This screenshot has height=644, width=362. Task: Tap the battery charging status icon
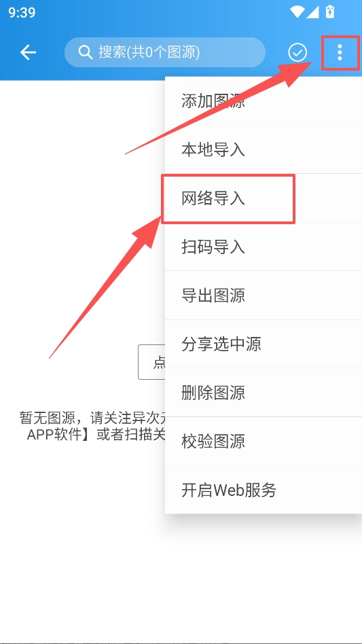[329, 12]
